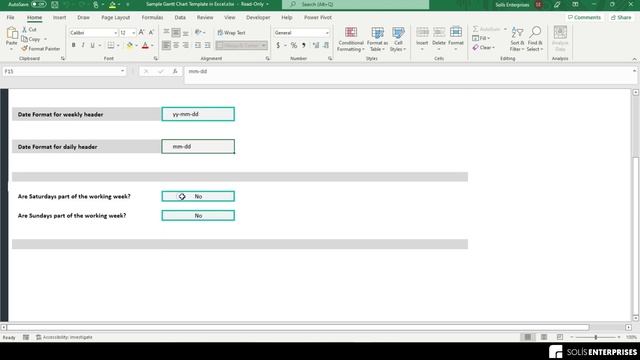Expand the Font group dialog launcher

point(156,59)
